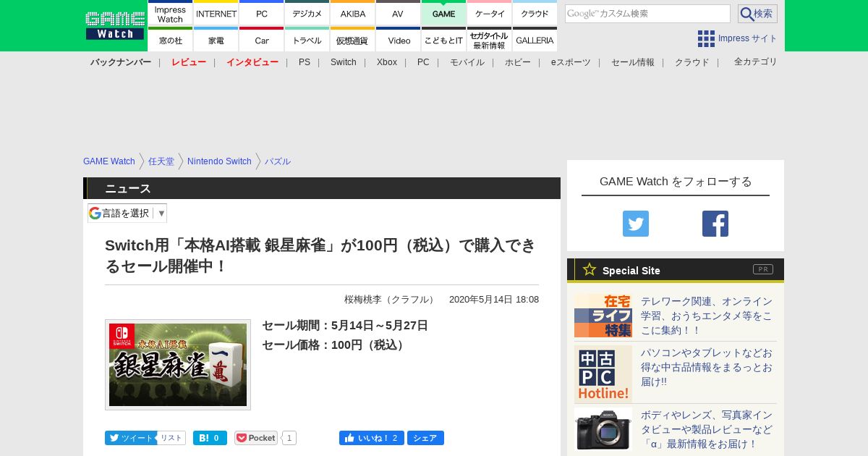Open the 窓の杜 tab
Screen dimensions: 868x456
click(x=170, y=40)
